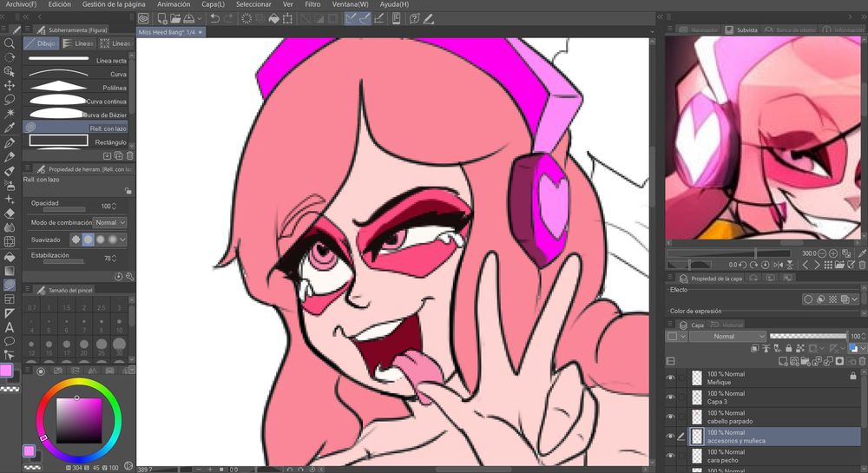This screenshot has width=868, height=473.
Task: Adjust layer opacity 100 stepper
Action: [865, 337]
